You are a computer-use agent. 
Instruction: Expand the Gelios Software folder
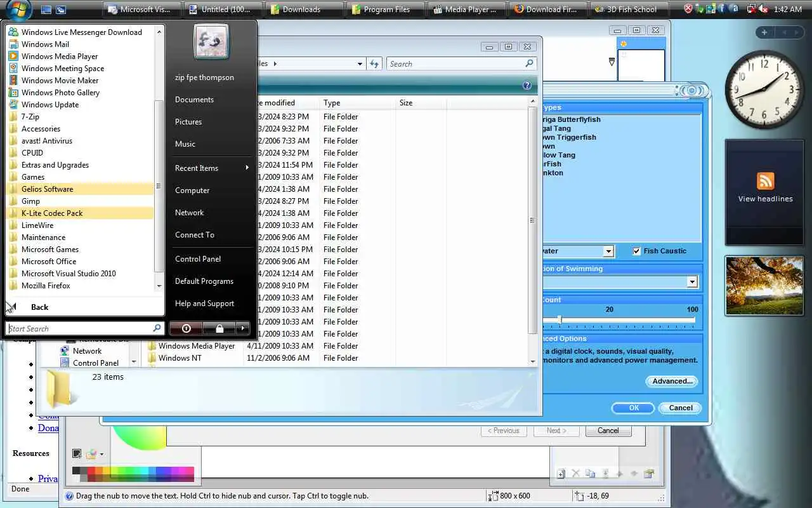tap(81, 189)
